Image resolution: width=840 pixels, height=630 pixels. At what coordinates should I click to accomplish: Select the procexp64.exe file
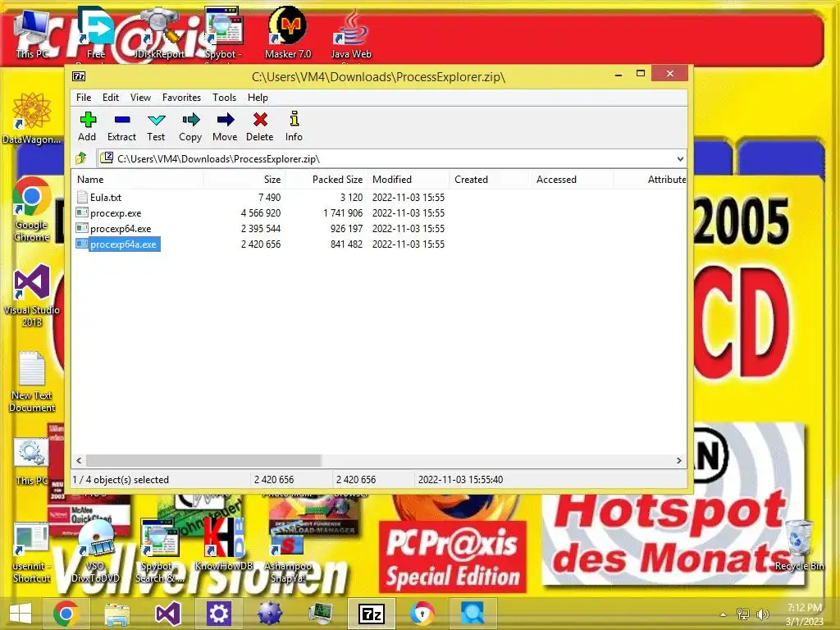[x=121, y=228]
